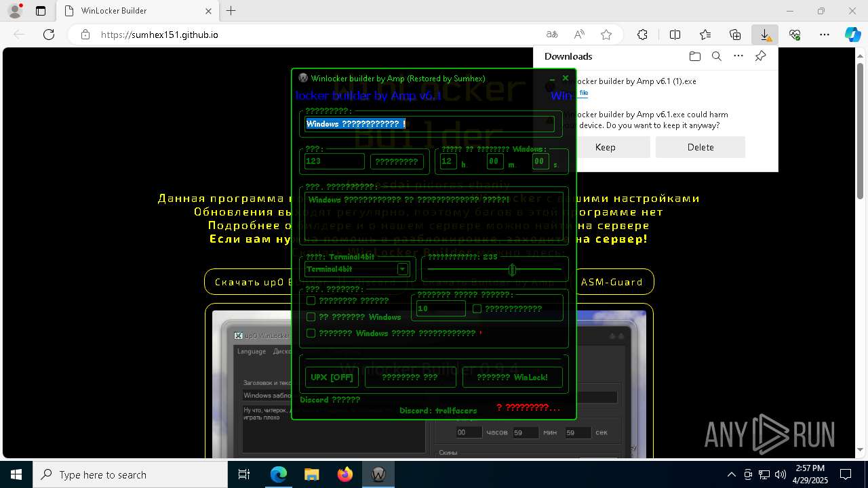The height and width of the screenshot is (488, 868).
Task: Open the tab actions menu icon
Action: pyautogui.click(x=41, y=11)
